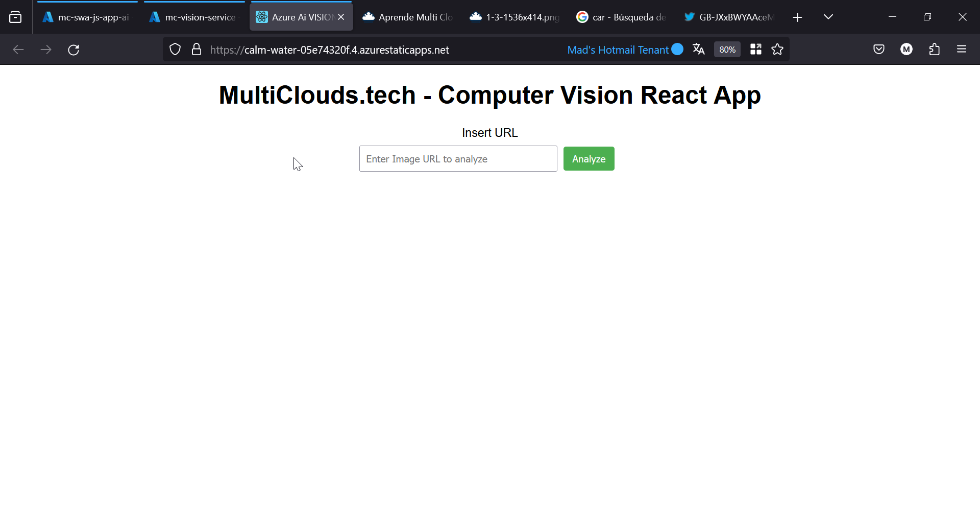Switch to the mc-vision-service tab
The height and width of the screenshot is (521, 980).
point(194,17)
